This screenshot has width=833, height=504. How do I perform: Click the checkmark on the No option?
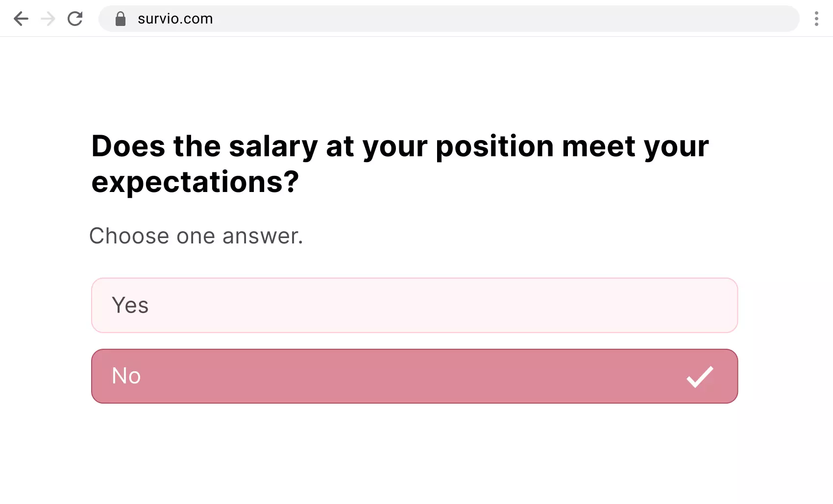pos(699,376)
